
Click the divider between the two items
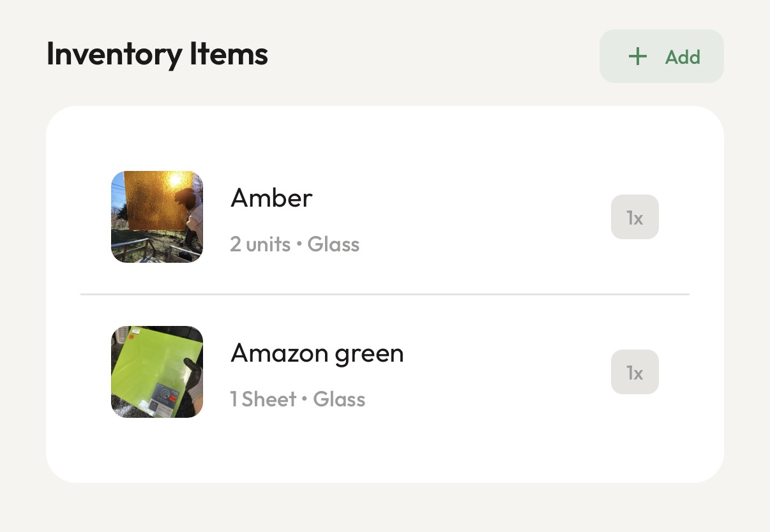(385, 294)
